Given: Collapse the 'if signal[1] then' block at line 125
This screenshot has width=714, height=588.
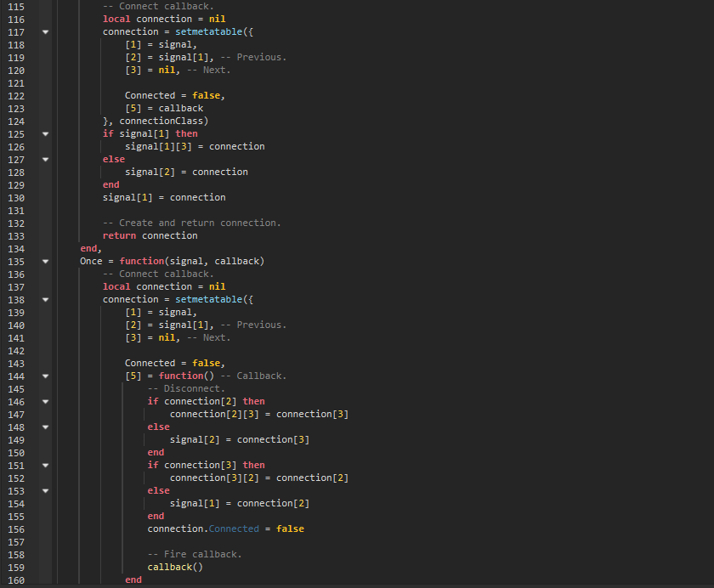Looking at the screenshot, I should [x=45, y=134].
